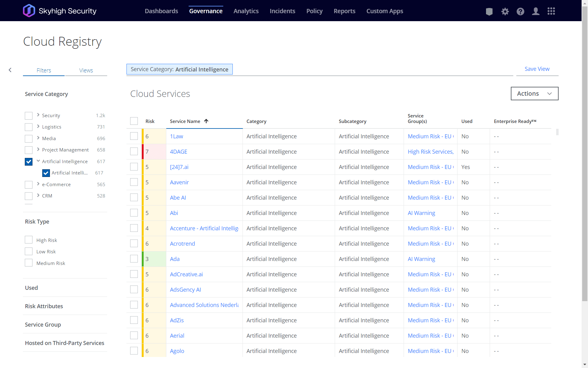Image resolution: width=588 pixels, height=368 pixels.
Task: Click the Save View link
Action: pos(537,69)
